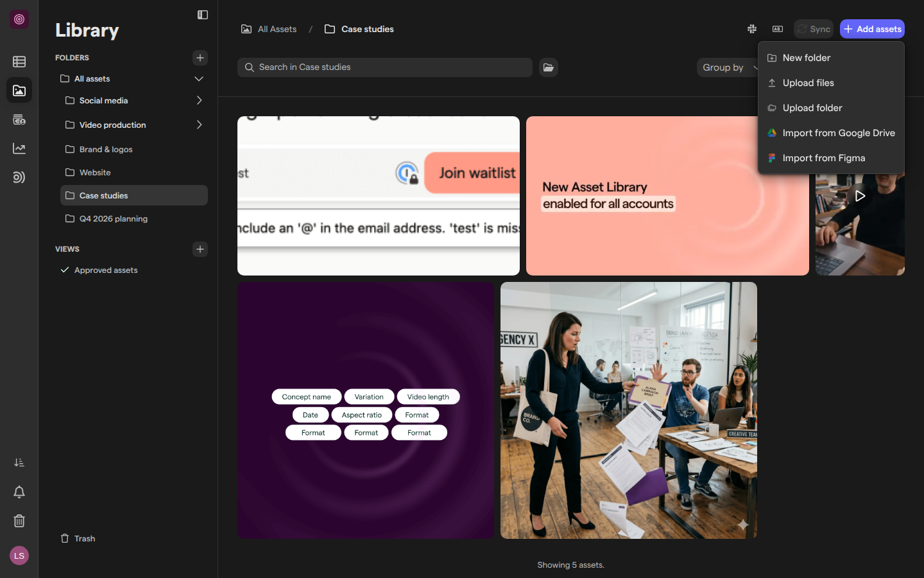Focus the Search in Case studies field
The height and width of the screenshot is (578, 924).
[x=385, y=67]
